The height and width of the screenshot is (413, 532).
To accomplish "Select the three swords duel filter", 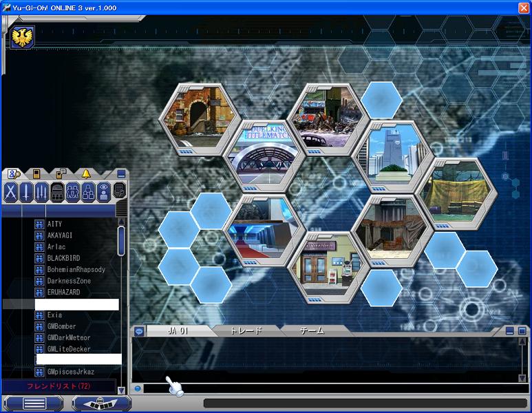I will 41,193.
